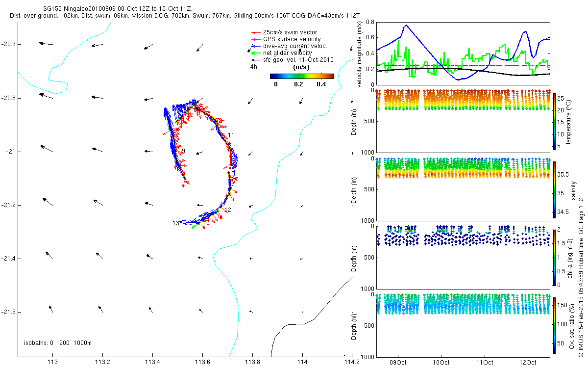Click latitude tick label '-20.6'

[8, 44]
